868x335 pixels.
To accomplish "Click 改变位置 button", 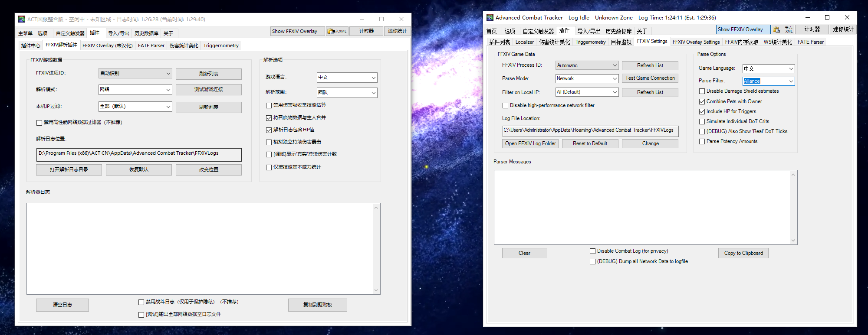I will point(209,169).
